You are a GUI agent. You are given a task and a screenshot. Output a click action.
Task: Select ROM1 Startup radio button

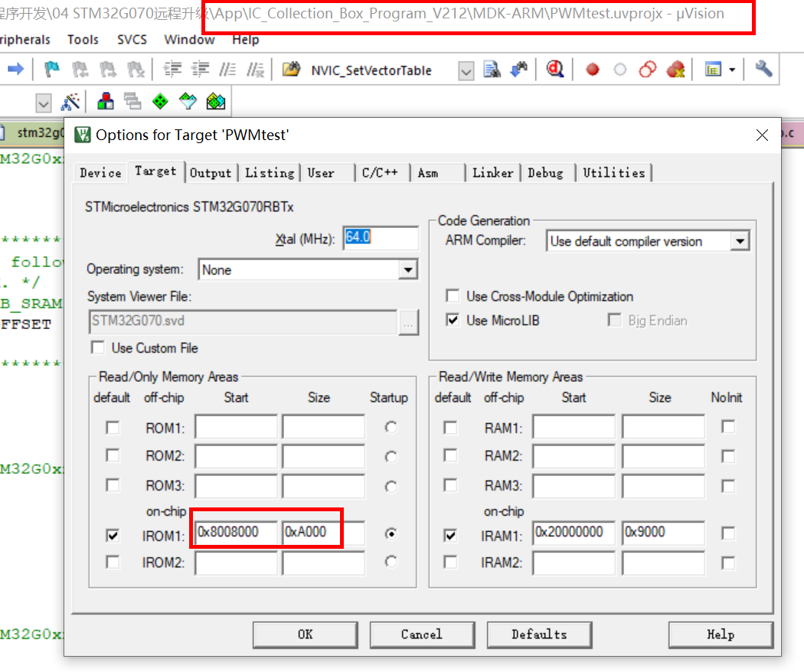391,427
